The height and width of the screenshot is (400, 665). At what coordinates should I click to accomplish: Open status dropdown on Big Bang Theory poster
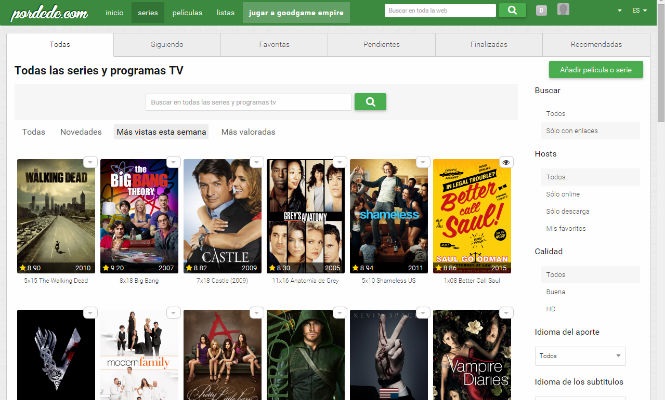click(173, 162)
